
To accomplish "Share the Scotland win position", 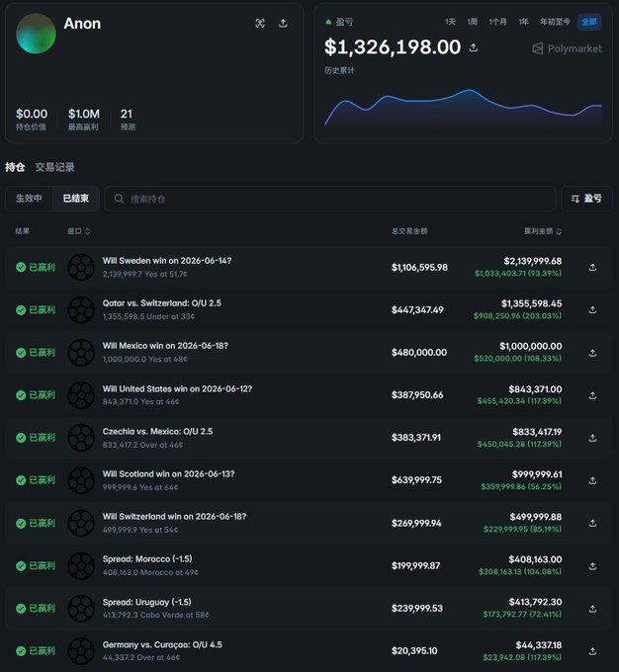I will [x=592, y=480].
